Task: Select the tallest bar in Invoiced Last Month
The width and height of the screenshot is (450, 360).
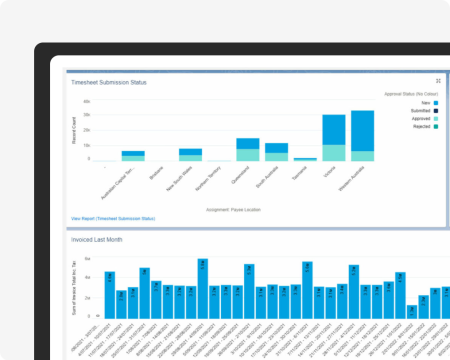Action: click(x=203, y=289)
